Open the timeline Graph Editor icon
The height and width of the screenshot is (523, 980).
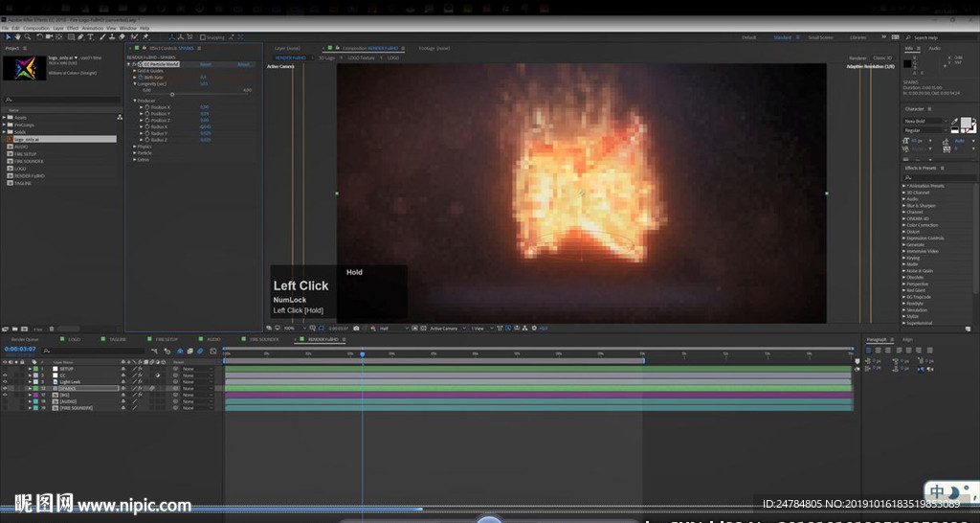point(213,351)
